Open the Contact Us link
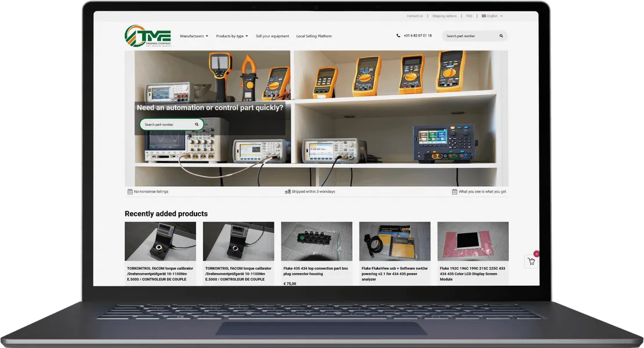Viewport: 644px width, 348px height. [414, 16]
